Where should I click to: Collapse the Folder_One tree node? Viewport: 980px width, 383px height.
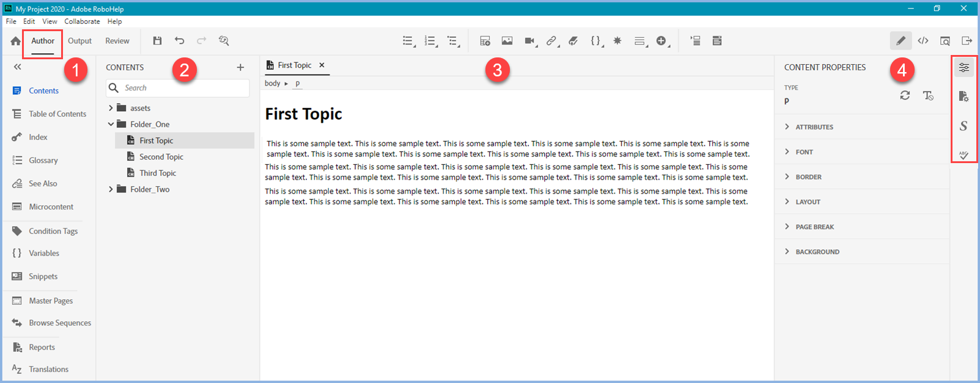[111, 124]
